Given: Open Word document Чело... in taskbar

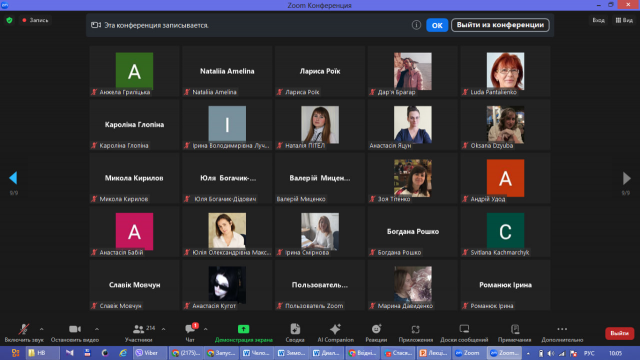Looking at the screenshot, I should tap(257, 353).
